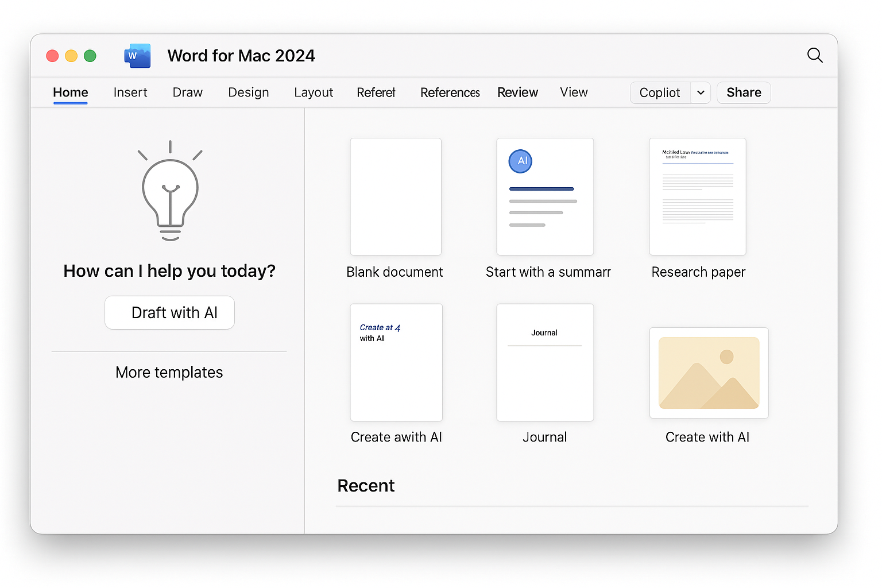Select the Blank document template
882x588 pixels.
click(395, 196)
